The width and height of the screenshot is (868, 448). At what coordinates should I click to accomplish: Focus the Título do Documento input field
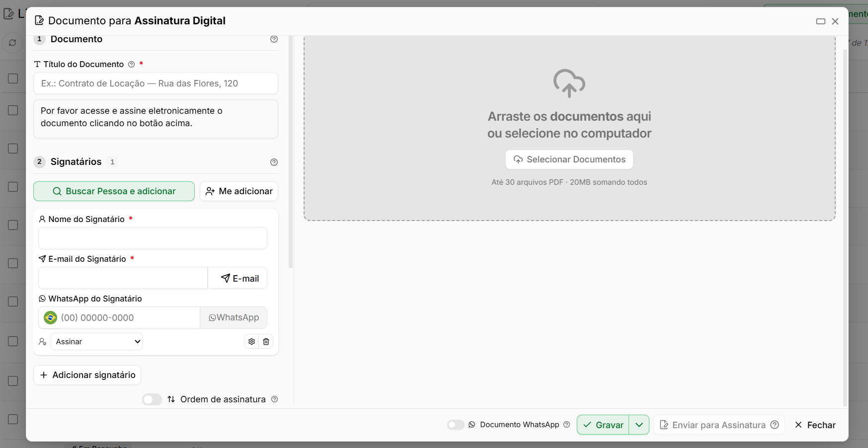coord(156,83)
